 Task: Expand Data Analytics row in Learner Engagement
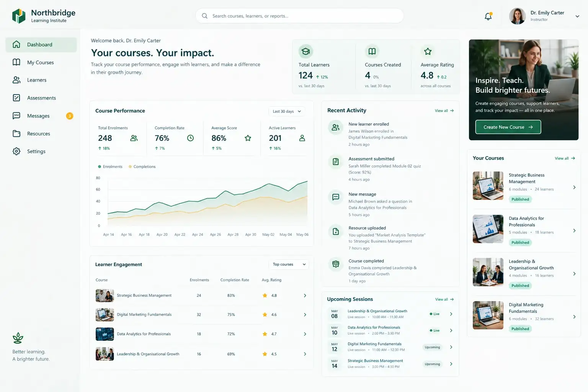305,334
